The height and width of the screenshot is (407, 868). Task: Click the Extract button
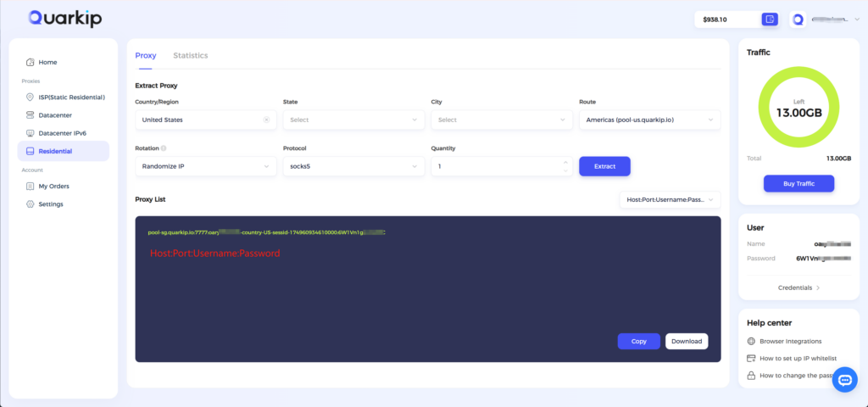(x=604, y=166)
